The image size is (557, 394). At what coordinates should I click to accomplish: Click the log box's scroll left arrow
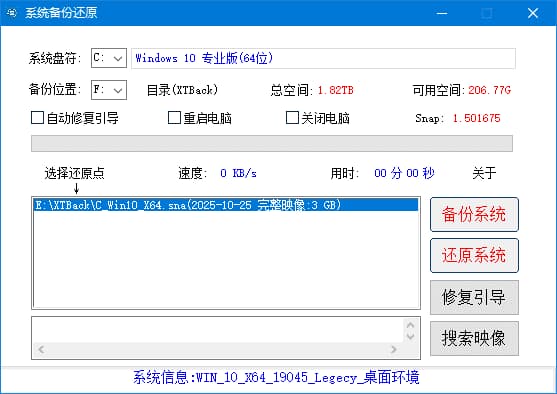pyautogui.click(x=41, y=350)
